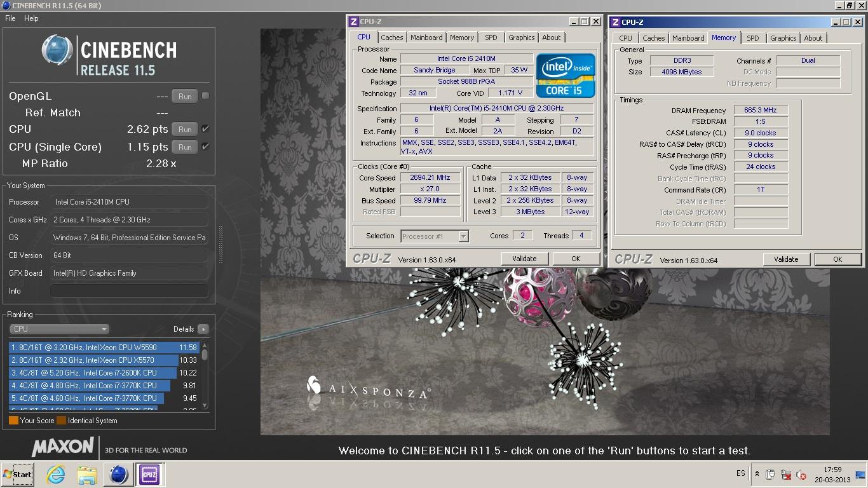868x488 pixels.
Task: Click Validate in the left CPU-Z window
Action: 524,259
